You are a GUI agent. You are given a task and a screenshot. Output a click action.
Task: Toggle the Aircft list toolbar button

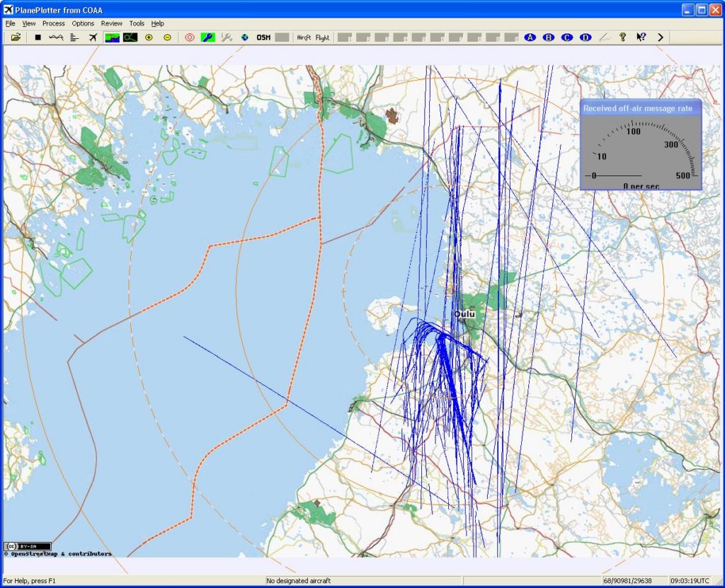[x=304, y=38]
